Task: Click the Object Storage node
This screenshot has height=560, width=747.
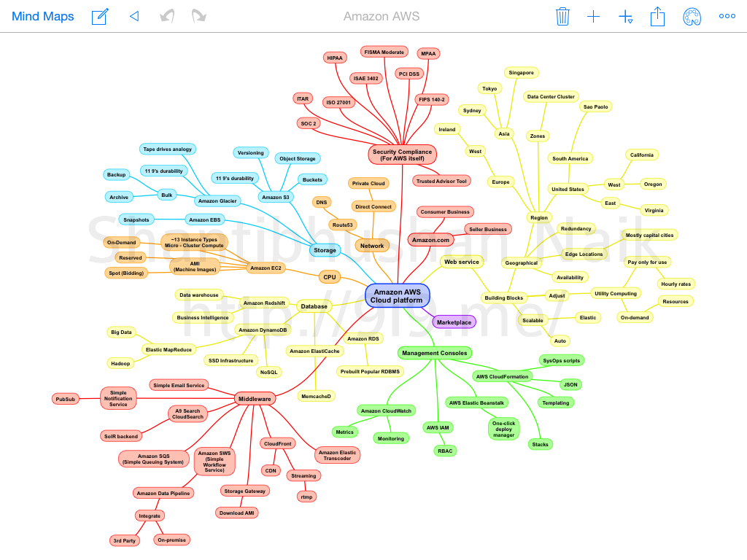Action: (x=298, y=158)
